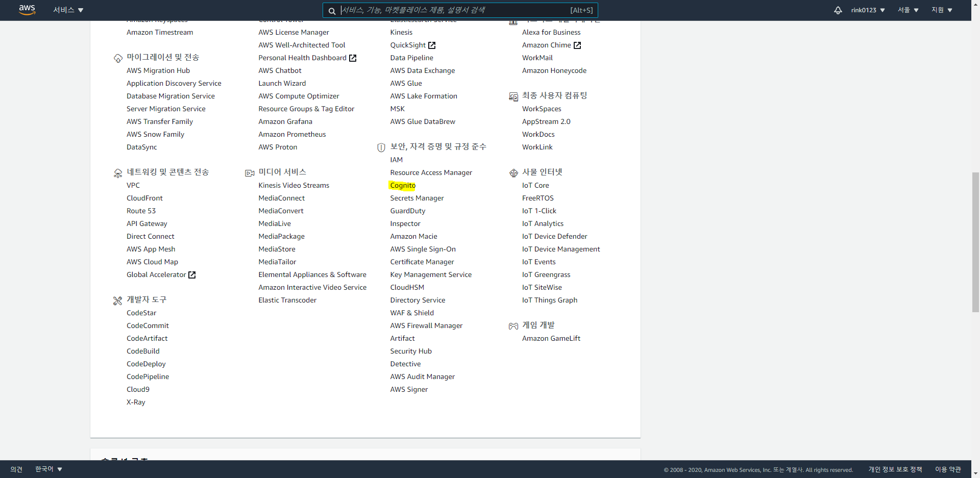Open DataSync service
The height and width of the screenshot is (478, 980).
(142, 147)
